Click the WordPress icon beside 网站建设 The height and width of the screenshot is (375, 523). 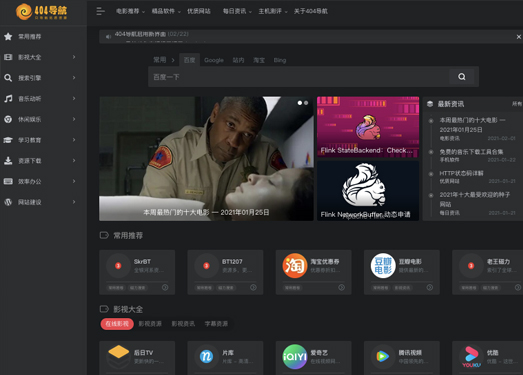8,202
